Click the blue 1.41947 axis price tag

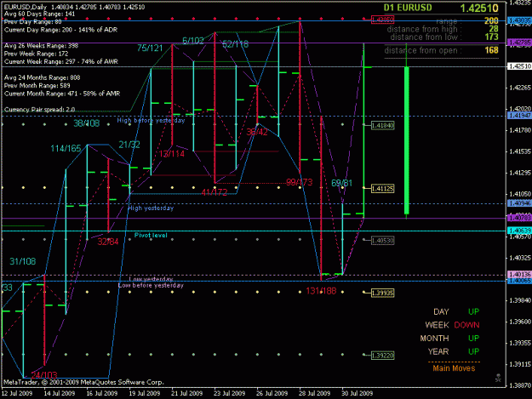(x=519, y=116)
